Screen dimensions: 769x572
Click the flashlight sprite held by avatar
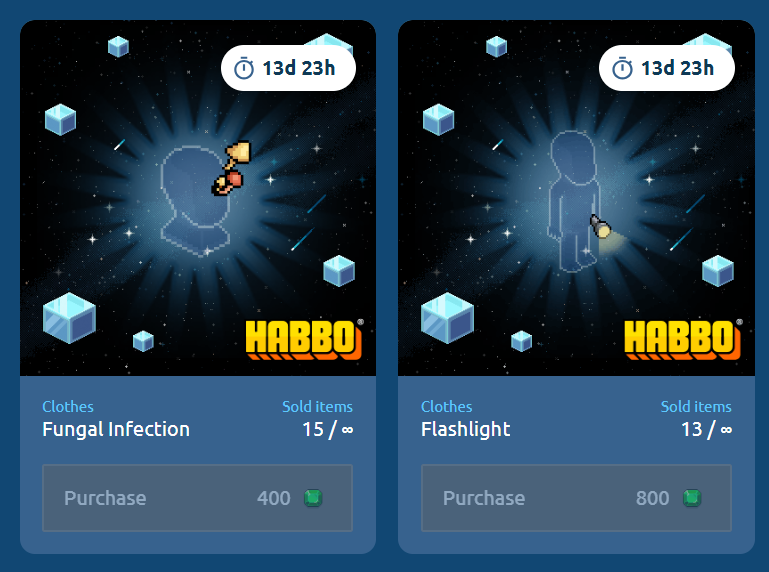(x=600, y=227)
